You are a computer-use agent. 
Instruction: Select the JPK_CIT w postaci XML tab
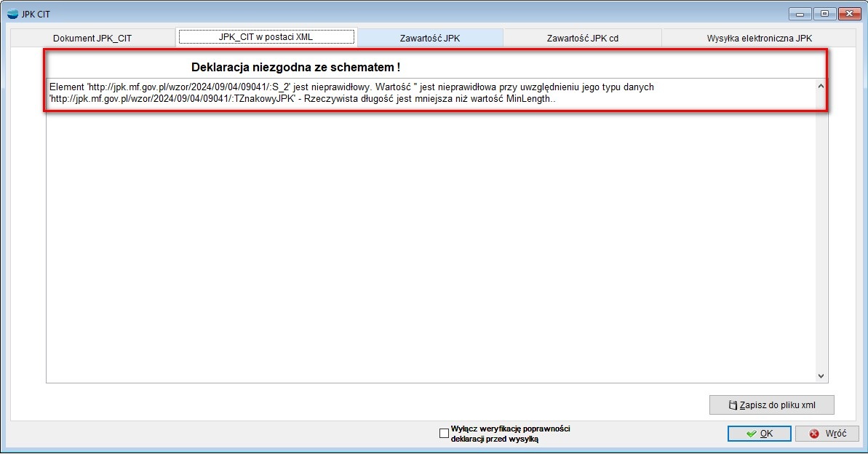266,36
